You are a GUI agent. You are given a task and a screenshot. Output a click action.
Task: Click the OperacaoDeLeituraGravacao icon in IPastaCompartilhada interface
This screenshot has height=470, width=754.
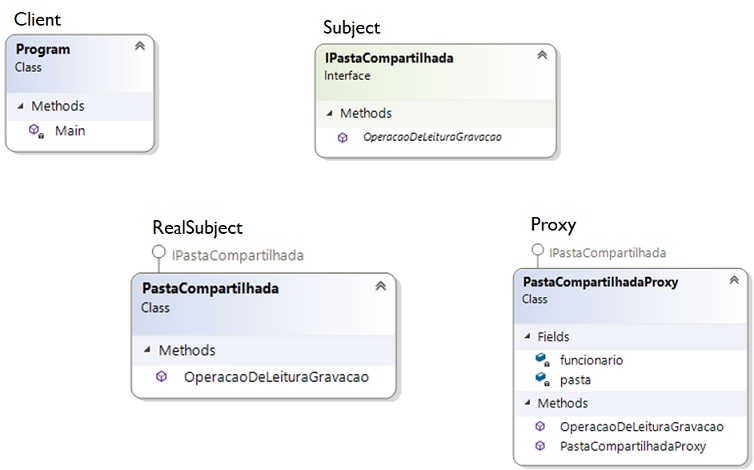click(343, 138)
